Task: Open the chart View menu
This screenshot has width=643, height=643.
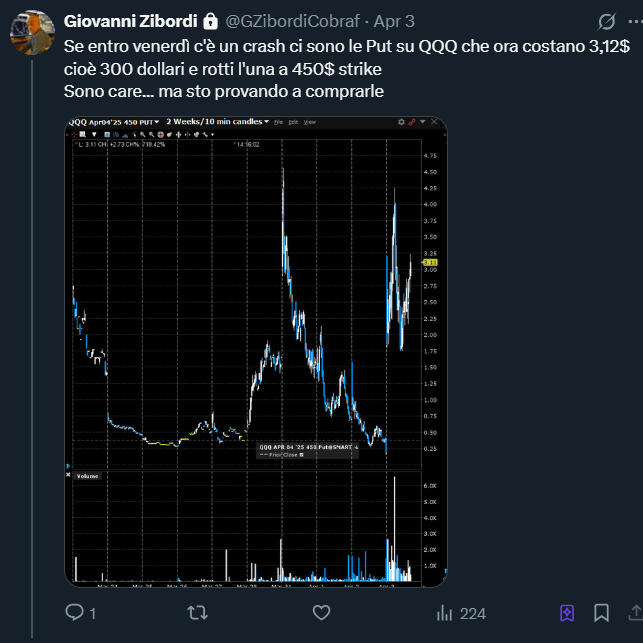Action: coord(310,122)
